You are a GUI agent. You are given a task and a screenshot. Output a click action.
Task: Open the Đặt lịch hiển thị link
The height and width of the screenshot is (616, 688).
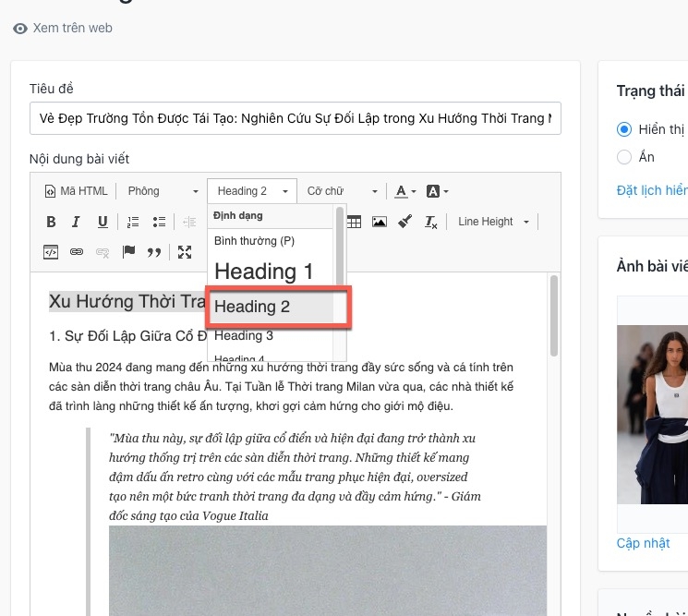[652, 190]
